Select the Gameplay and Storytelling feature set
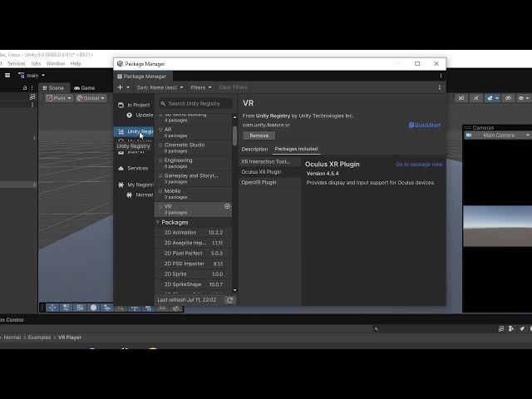This screenshot has width=532, height=399. click(x=193, y=179)
